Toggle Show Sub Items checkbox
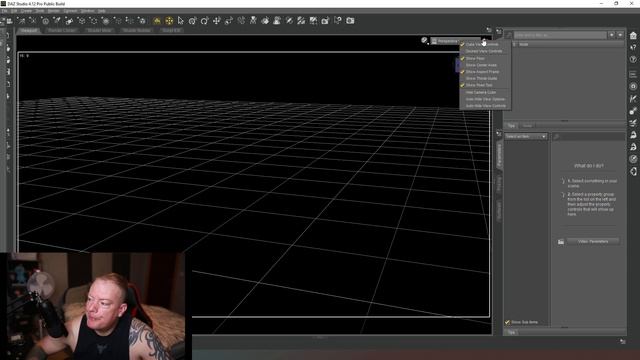Image resolution: width=640 pixels, height=360 pixels. tap(507, 322)
